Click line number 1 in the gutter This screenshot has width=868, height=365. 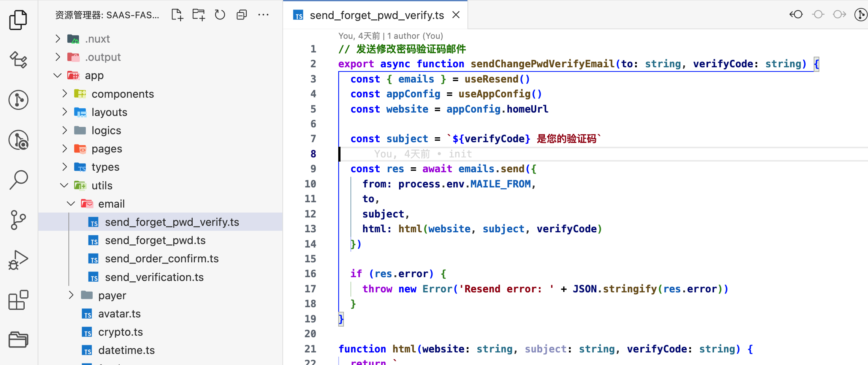tap(313, 49)
